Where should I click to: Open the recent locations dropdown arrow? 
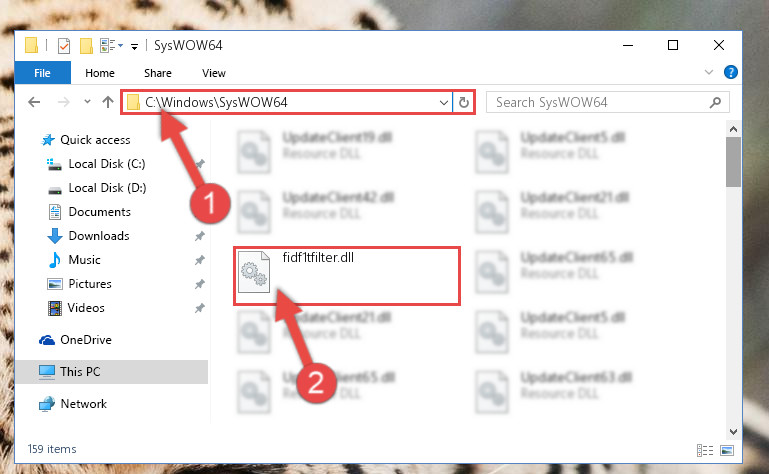point(87,102)
